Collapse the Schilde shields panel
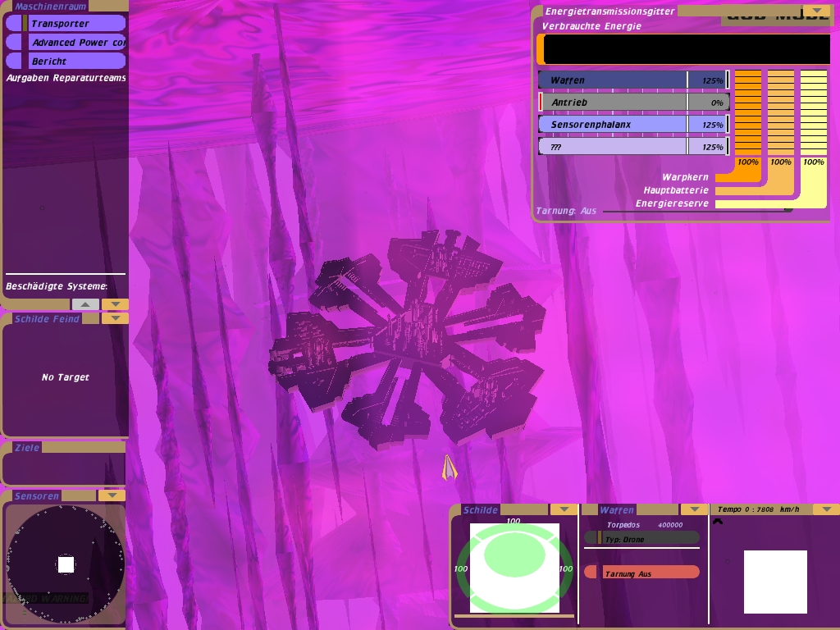The width and height of the screenshot is (840, 630). tap(563, 510)
